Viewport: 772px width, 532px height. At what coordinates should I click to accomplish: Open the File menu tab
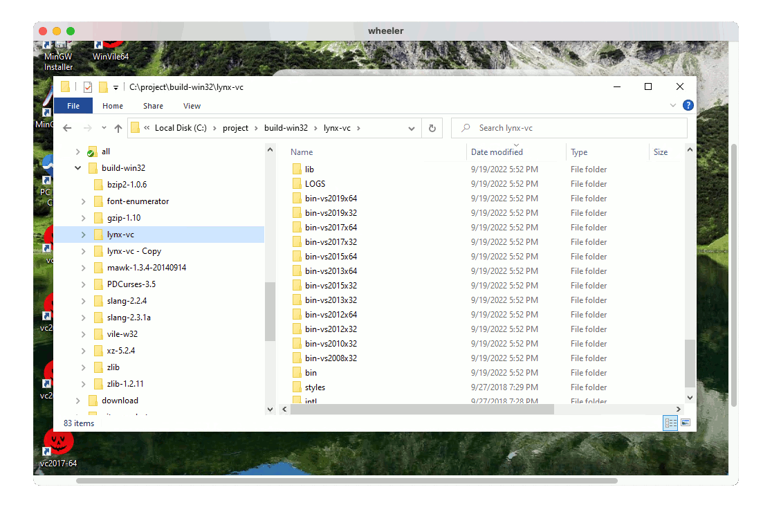(x=73, y=106)
